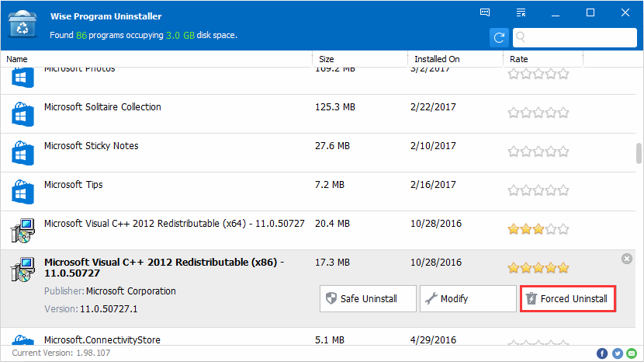Click the Microsoft Photos store icon
This screenshot has width=644, height=362.
[x=23, y=78]
